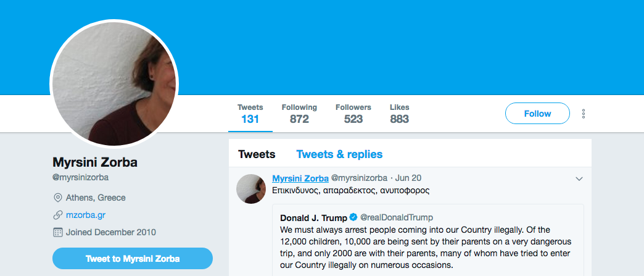Expand the tweet options chevron
The width and height of the screenshot is (644, 276).
click(x=579, y=179)
